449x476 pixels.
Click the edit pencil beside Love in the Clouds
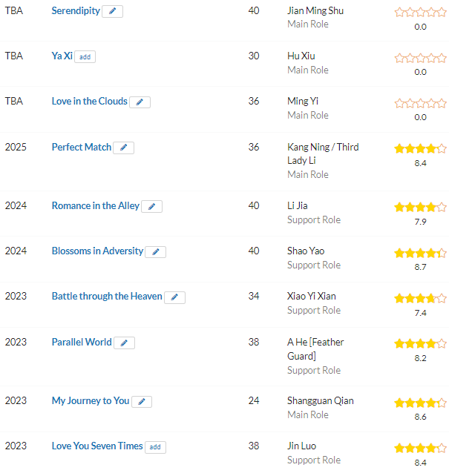point(140,102)
